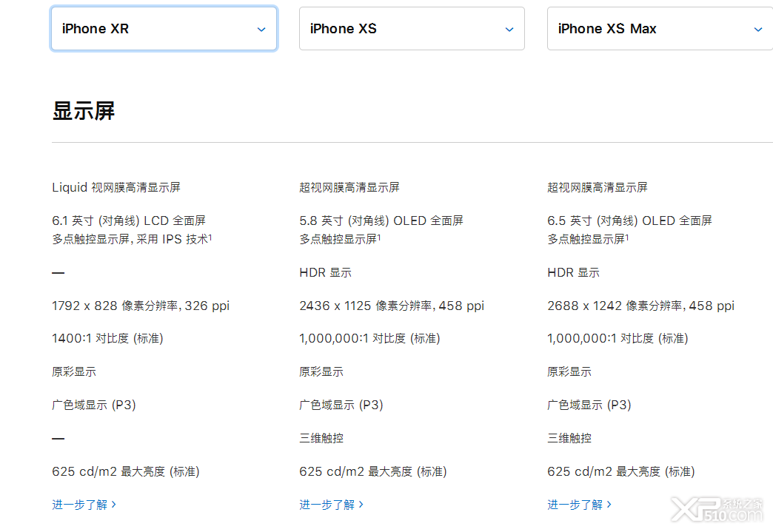Select 广色域显示 (P3) in iPhone XS Max column
Viewport: 773px width, 532px height.
(589, 405)
